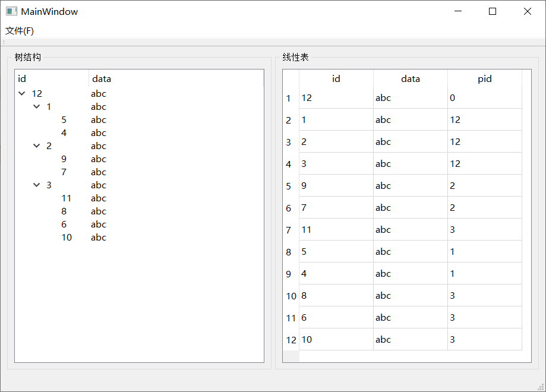Select tree item 9
This screenshot has height=392, width=546.
pos(64,159)
